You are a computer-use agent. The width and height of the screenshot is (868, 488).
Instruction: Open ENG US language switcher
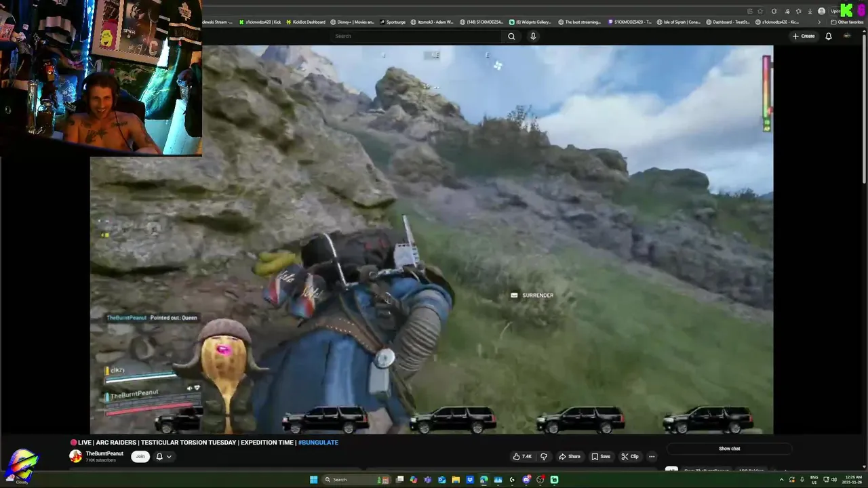pos(814,479)
